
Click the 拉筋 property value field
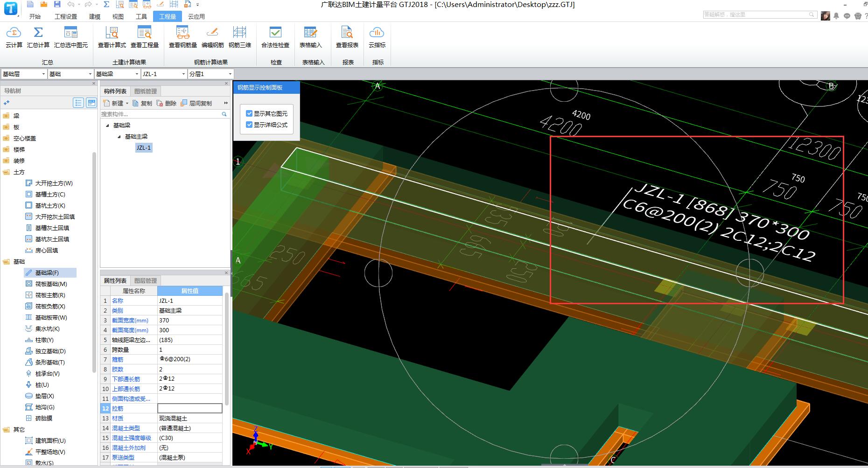(x=190, y=408)
